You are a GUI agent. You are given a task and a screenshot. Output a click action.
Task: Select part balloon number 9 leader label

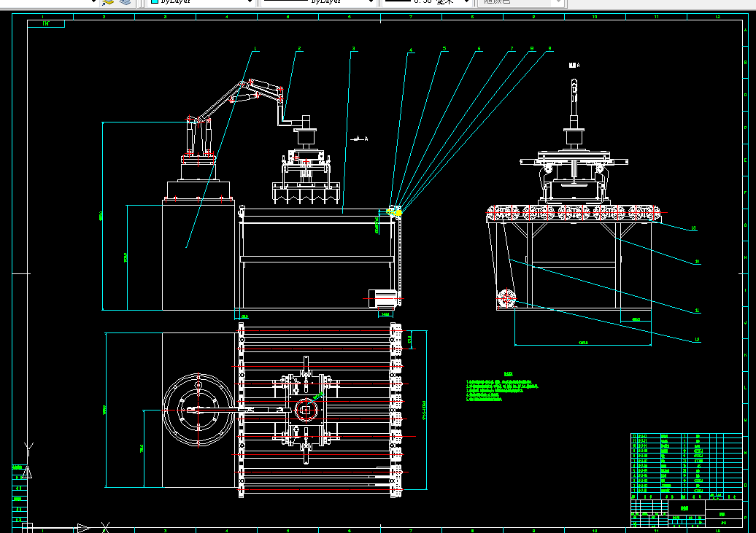tap(549, 49)
